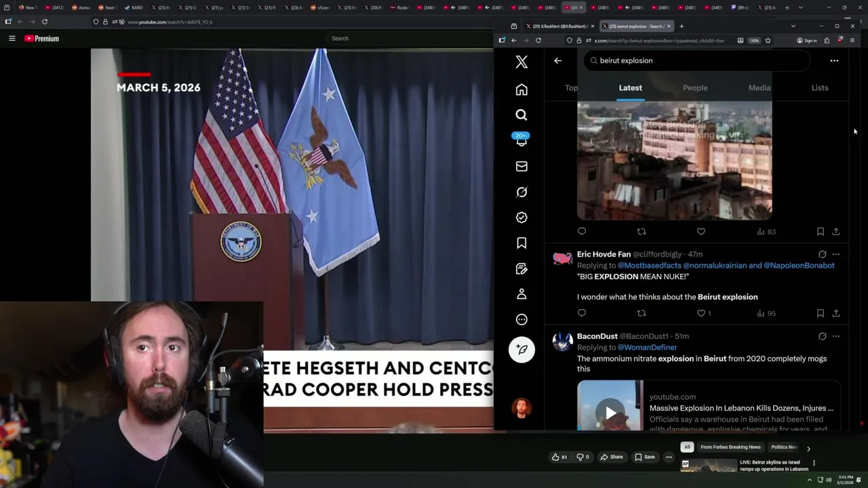Repost the video post with 83 views

click(x=642, y=232)
